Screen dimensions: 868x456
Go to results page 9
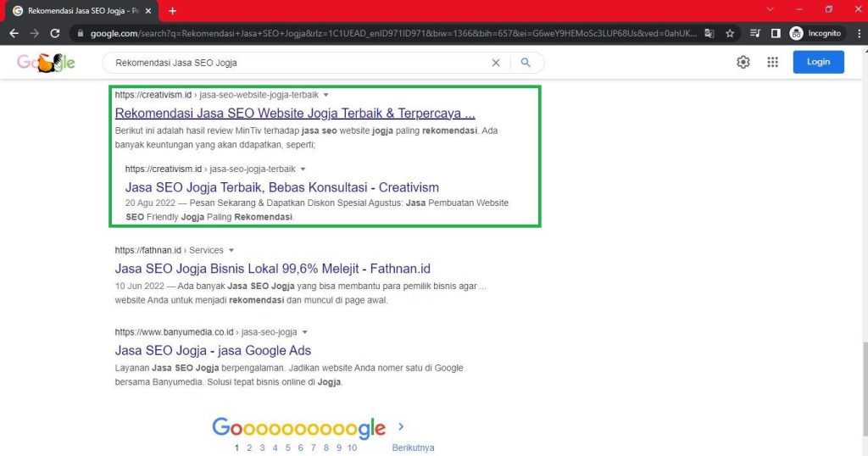click(339, 448)
